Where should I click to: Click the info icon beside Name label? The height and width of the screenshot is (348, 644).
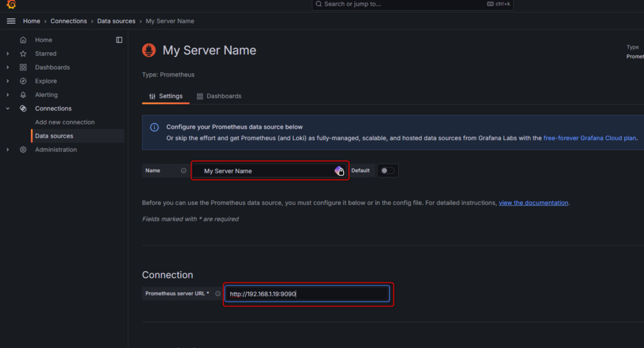pyautogui.click(x=184, y=171)
